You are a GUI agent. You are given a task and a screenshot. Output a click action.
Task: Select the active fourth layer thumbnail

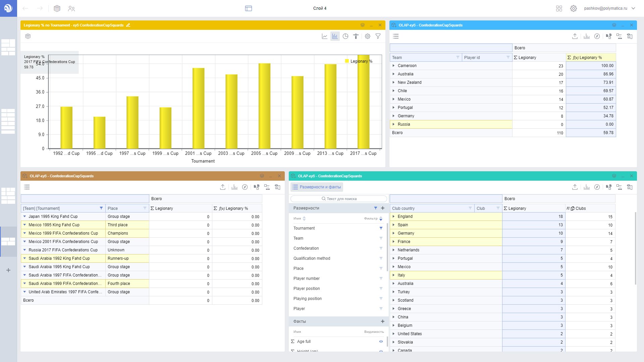8,241
